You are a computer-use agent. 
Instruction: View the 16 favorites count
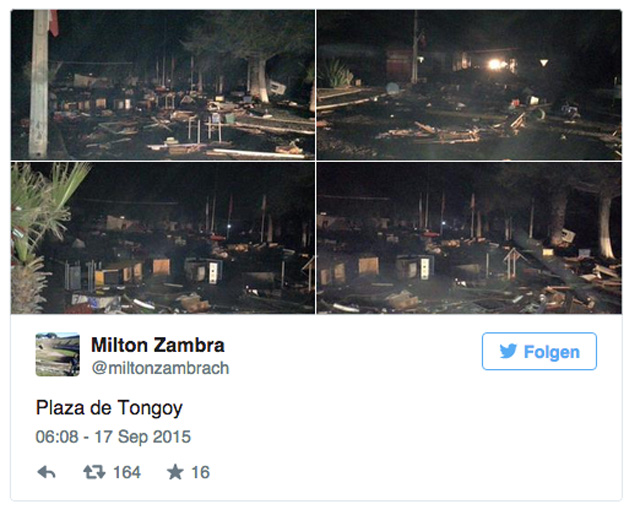[200, 473]
